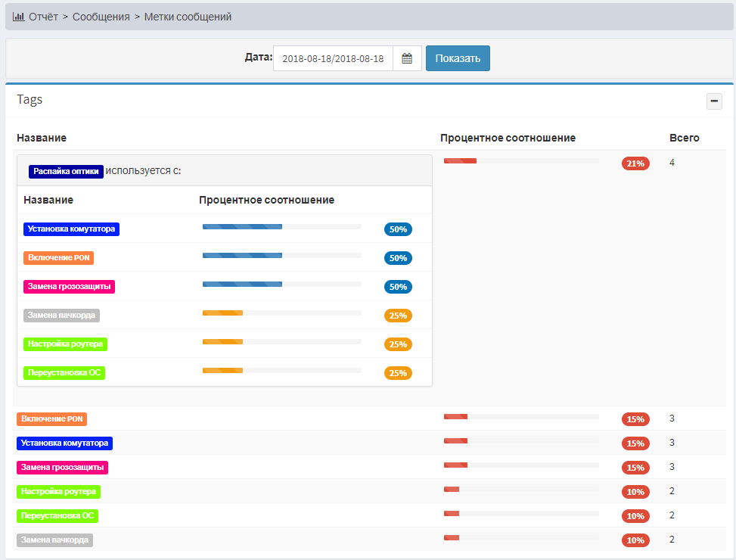
Task: Click the nested Замена грозозащиты tag
Action: coord(69,287)
